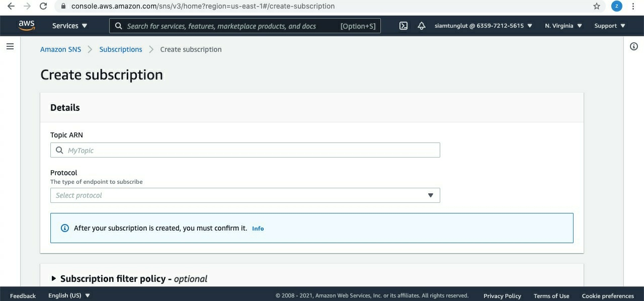Click the Details section heading

click(x=65, y=107)
